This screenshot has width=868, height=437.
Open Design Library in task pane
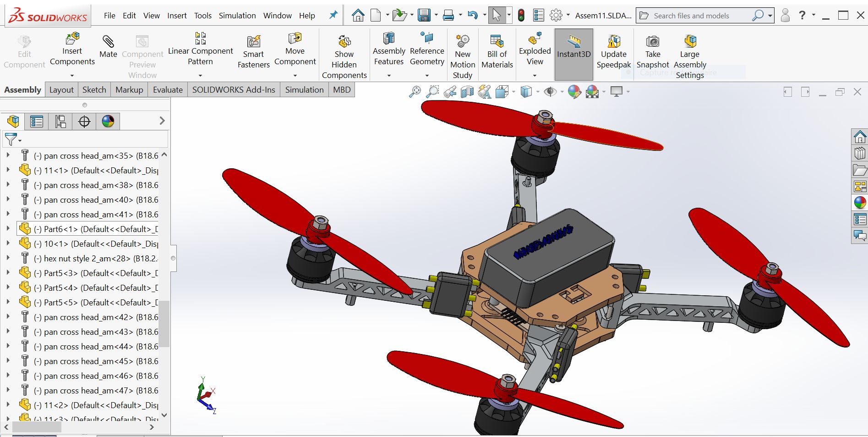tap(860, 153)
